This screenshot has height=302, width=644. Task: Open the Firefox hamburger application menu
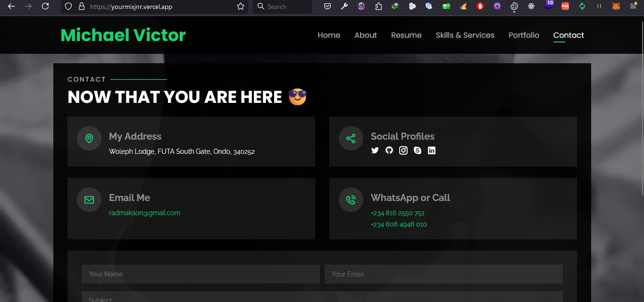634,6
